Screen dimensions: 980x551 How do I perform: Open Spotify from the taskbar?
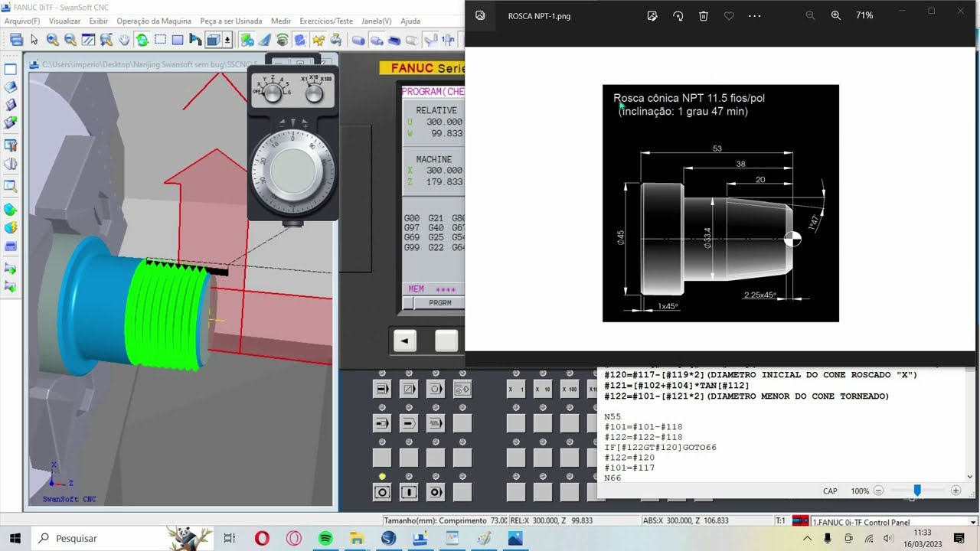click(325, 538)
